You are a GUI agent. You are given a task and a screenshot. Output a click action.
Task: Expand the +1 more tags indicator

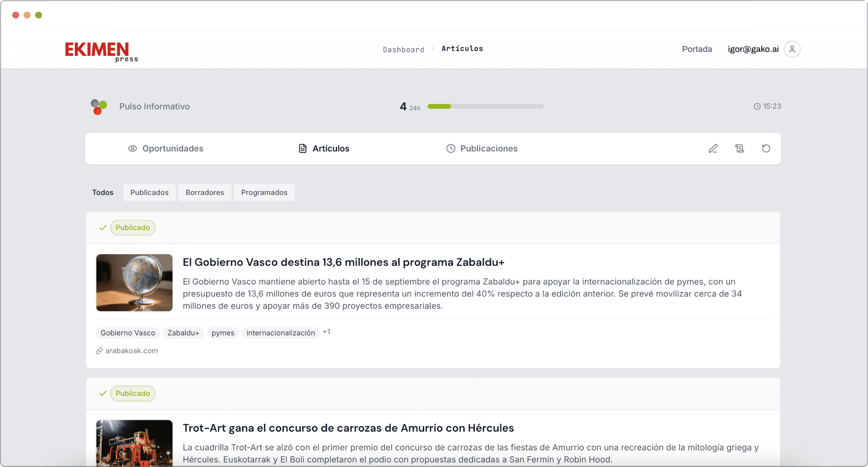pyautogui.click(x=327, y=332)
